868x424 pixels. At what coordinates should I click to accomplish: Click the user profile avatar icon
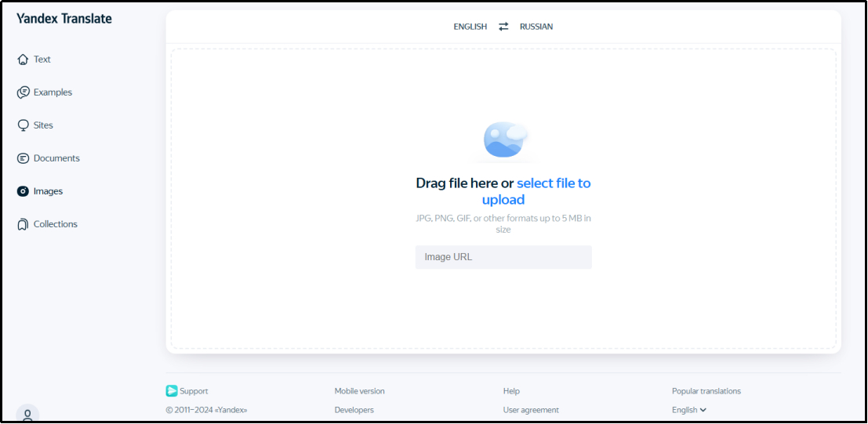pos(27,415)
